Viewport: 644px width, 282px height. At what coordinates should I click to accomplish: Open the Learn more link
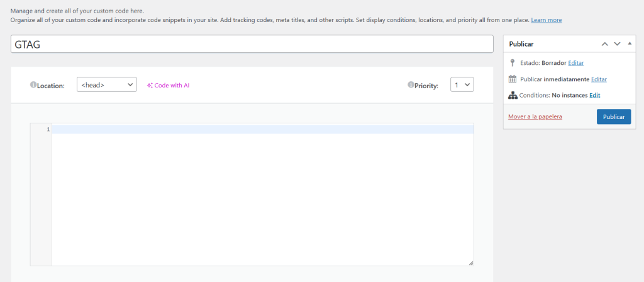547,20
